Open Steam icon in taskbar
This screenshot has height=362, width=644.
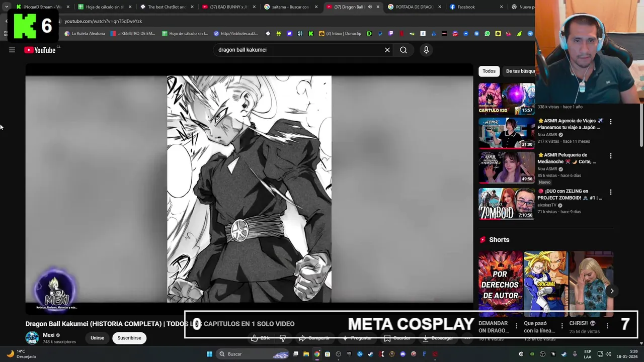tap(370, 354)
